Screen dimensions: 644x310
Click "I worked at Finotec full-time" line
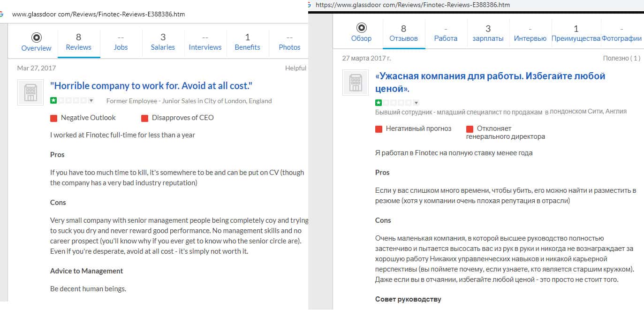(122, 135)
